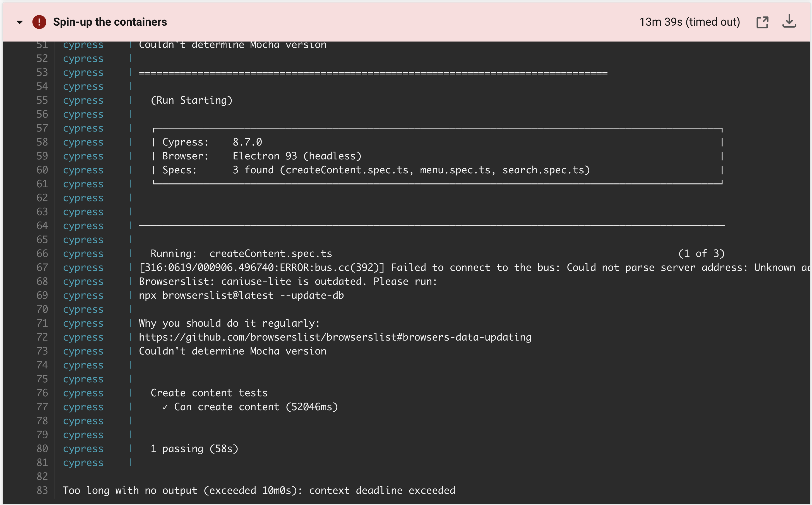Viewport: 812px width, 505px height.
Task: Click the "13m 39s (timed out)" duration label
Action: tap(690, 21)
